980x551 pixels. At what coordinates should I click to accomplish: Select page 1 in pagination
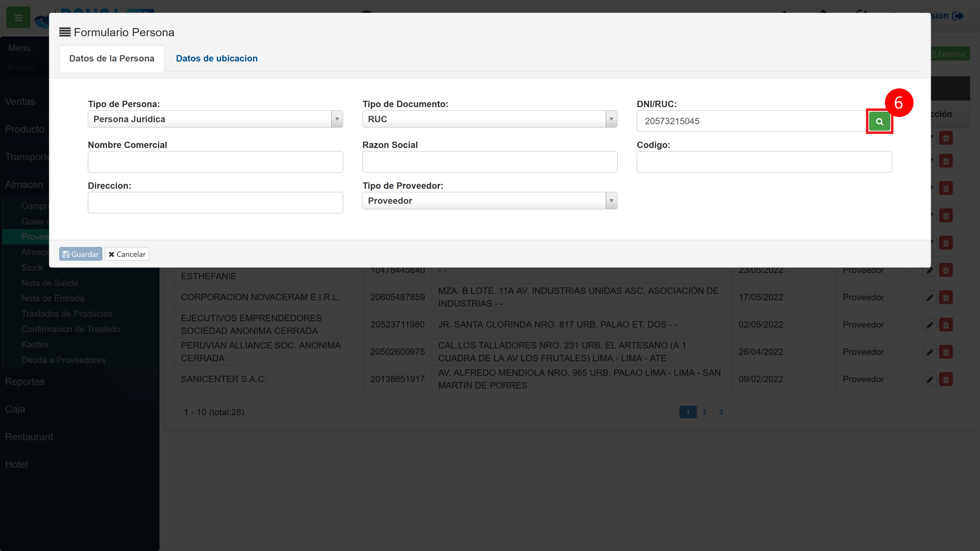(x=688, y=412)
